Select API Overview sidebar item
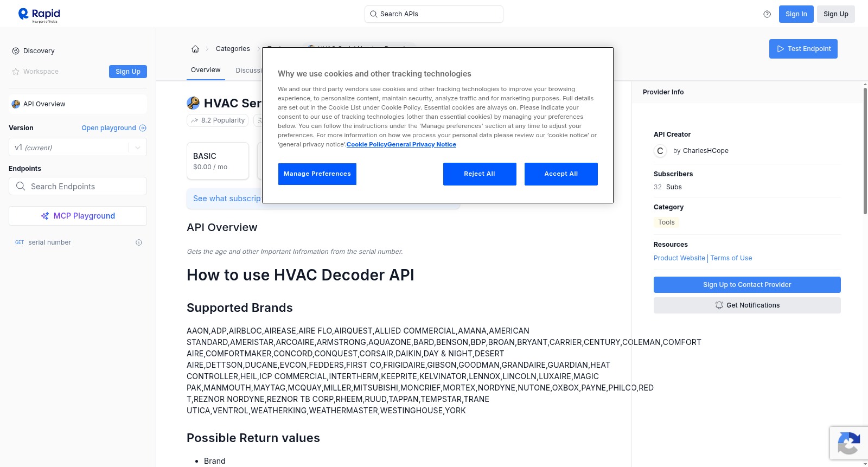The width and height of the screenshot is (868, 467). point(78,104)
